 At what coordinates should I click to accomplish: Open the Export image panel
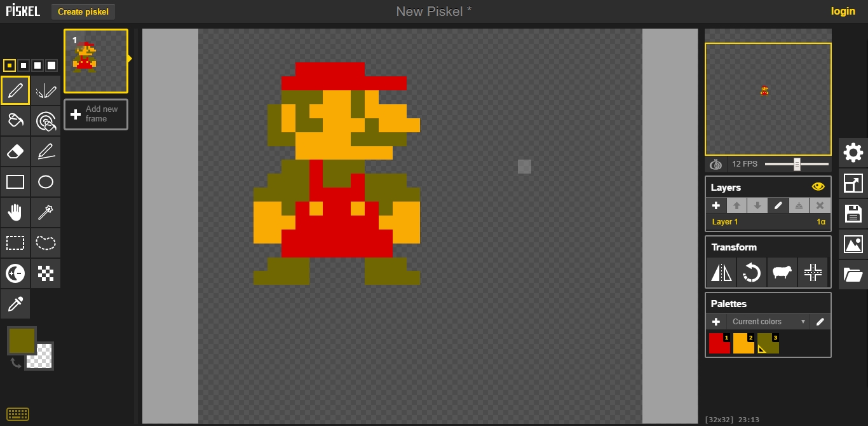click(853, 244)
